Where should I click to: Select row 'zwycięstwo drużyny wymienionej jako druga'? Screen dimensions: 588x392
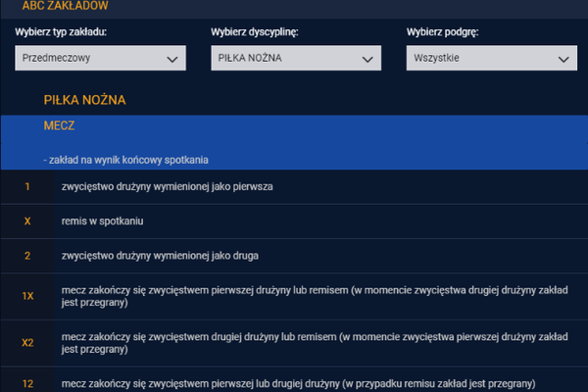click(x=294, y=256)
